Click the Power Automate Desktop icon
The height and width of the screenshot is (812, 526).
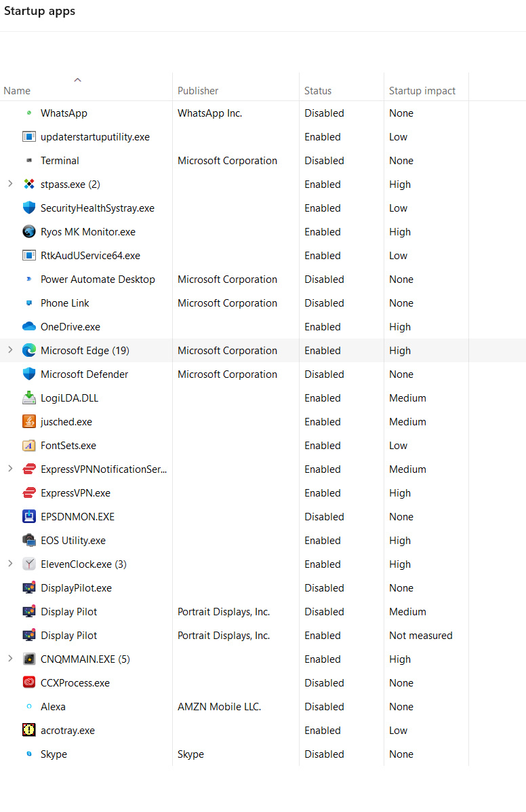[29, 279]
